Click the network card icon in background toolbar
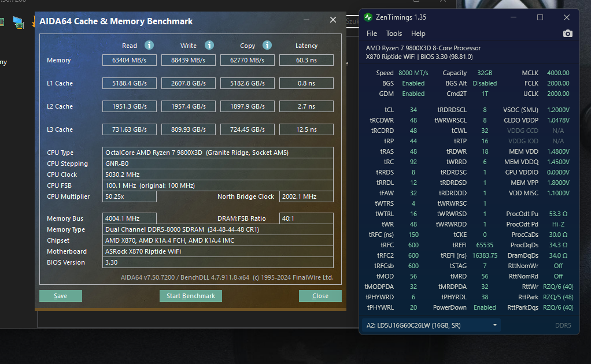This screenshot has height=364, width=591. (19, 23)
